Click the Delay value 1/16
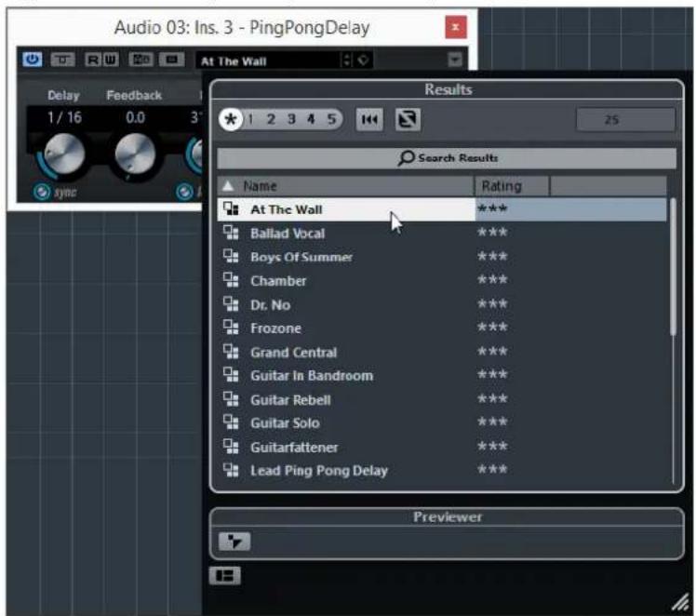Image resolution: width=696 pixels, height=616 pixels. (65, 117)
